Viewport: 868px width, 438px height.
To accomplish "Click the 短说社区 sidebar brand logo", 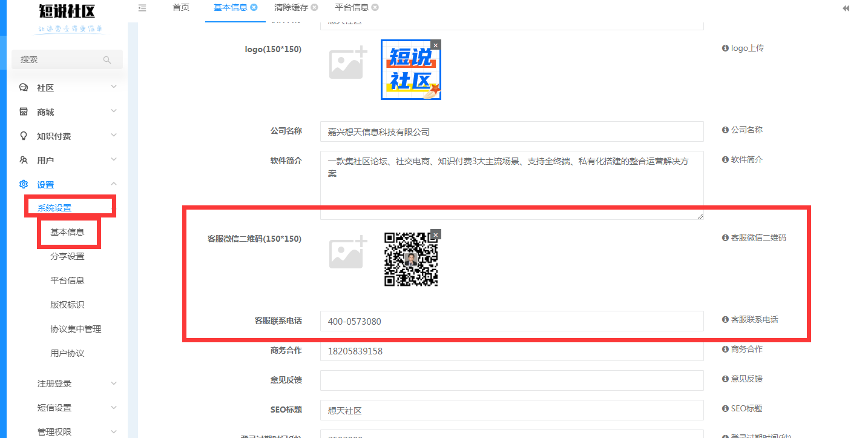I will click(67, 18).
